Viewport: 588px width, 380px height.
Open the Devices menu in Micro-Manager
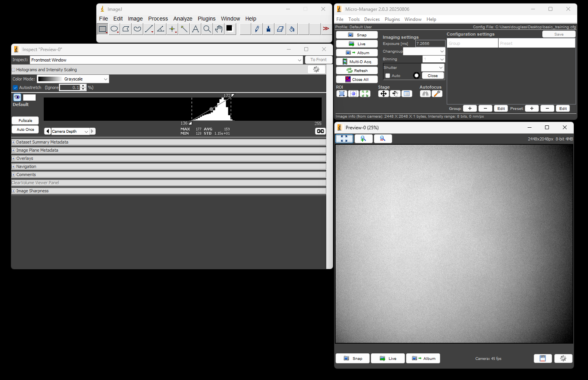[372, 19]
